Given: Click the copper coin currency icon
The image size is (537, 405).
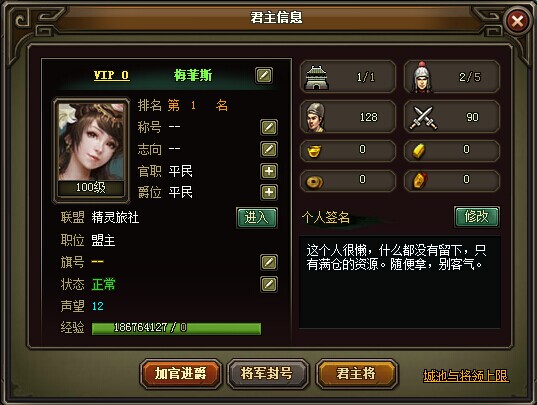Looking at the screenshot, I should point(314,182).
